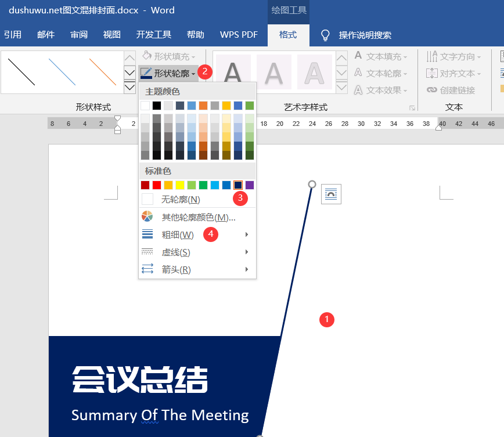Open the 文字方向 text direction dropdown
Viewport: 504px width, 437px height.
pyautogui.click(x=453, y=56)
